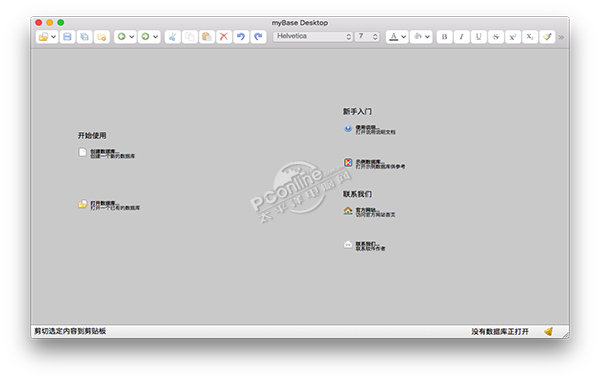Undo with the blue curved arrow
Image resolution: width=600 pixels, height=380 pixels.
coord(241,37)
